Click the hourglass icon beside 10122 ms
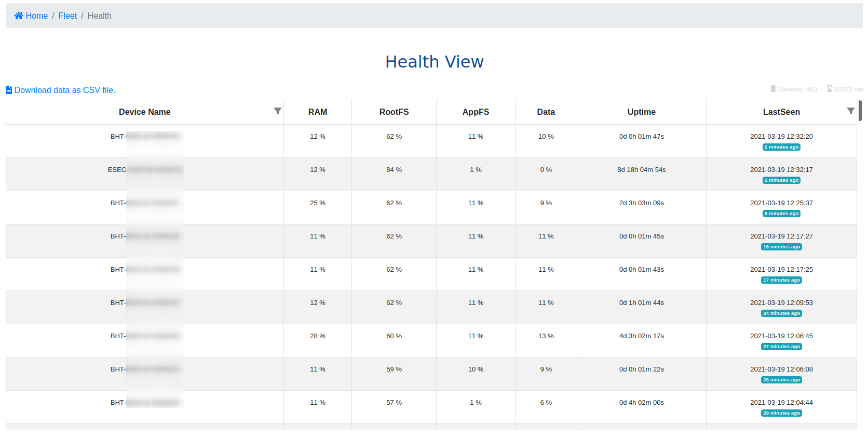The image size is (868, 438). [x=829, y=89]
